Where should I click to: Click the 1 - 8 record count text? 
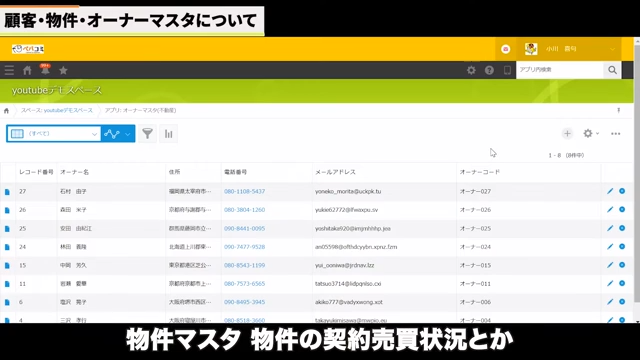pos(566,155)
